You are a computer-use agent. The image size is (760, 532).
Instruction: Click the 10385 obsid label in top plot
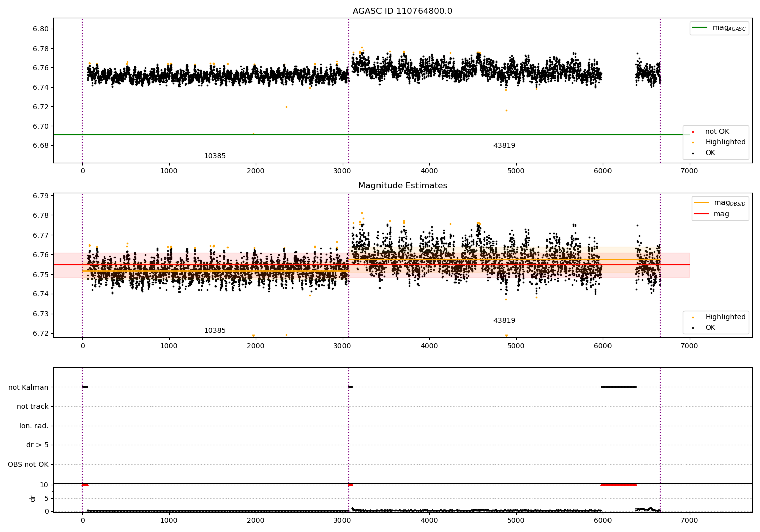pos(215,156)
